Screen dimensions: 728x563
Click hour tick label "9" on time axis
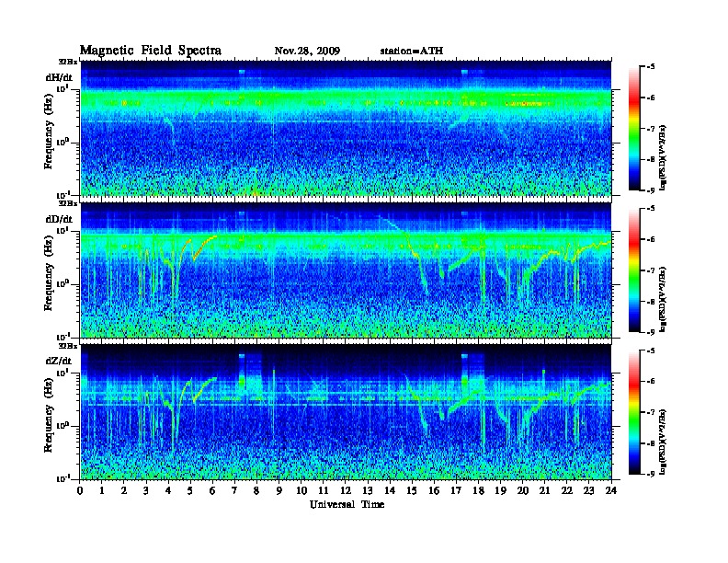279,490
